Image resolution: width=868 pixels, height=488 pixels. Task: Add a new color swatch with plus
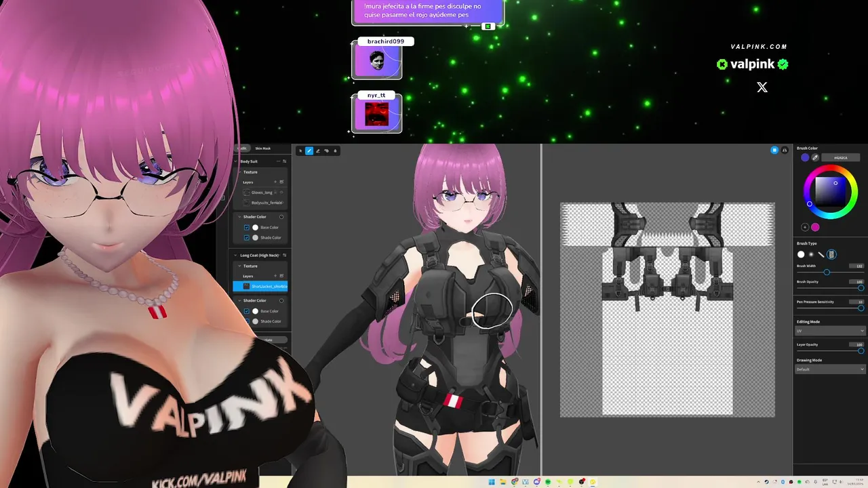tap(805, 227)
